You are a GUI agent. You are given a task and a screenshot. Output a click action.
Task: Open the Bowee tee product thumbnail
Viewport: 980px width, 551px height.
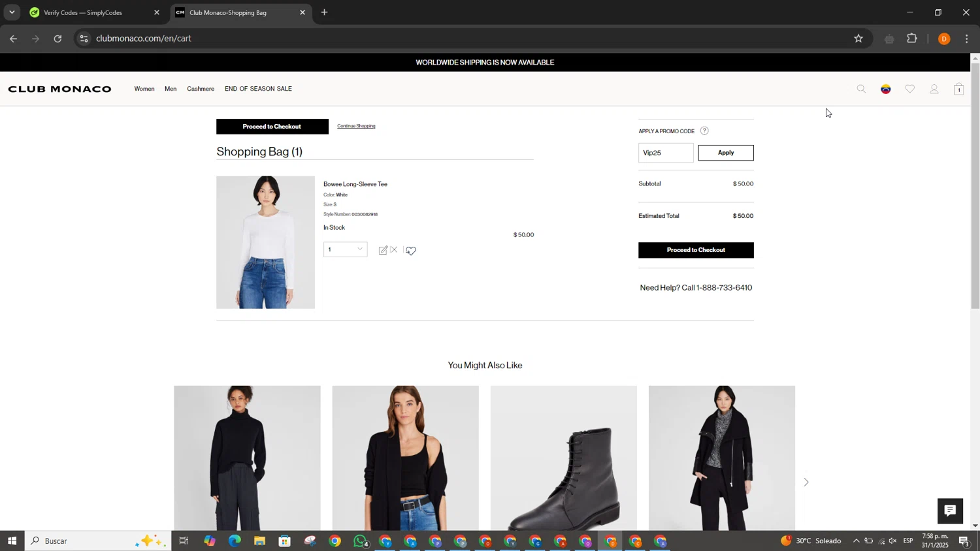click(265, 242)
